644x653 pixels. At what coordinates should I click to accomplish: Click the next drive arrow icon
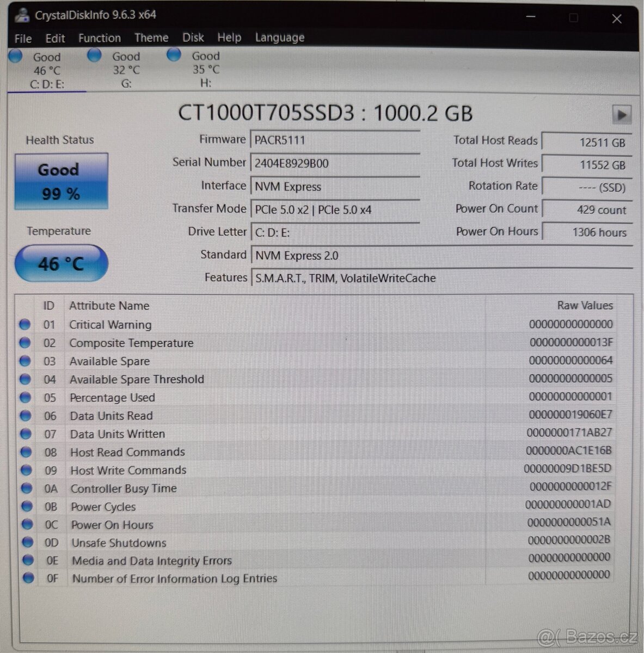coord(621,115)
